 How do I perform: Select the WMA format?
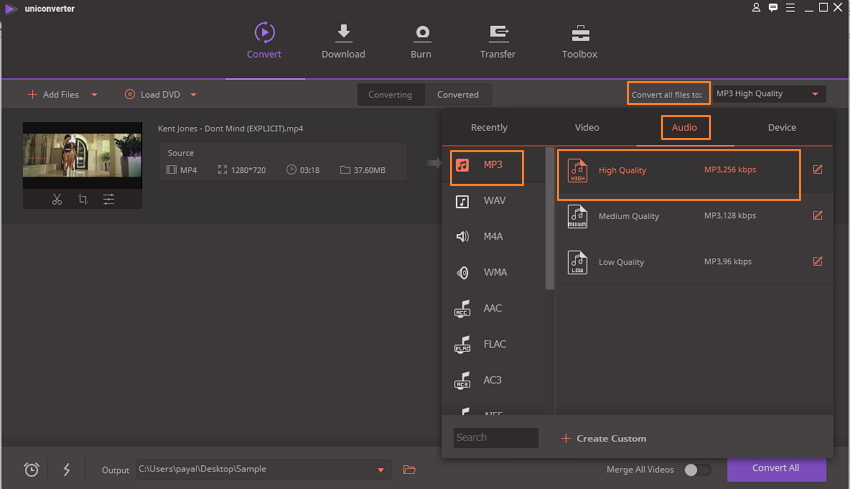click(493, 272)
